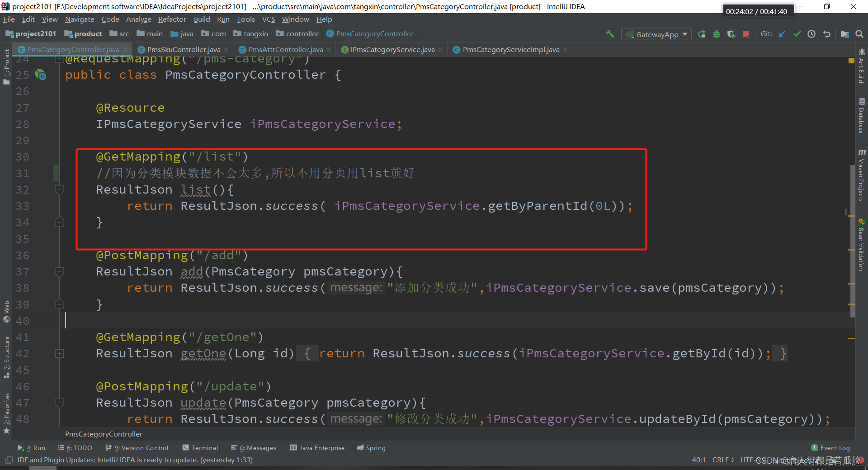The height and width of the screenshot is (470, 868).
Task: Close the PmsCategoryController.java tab
Action: coord(126,50)
